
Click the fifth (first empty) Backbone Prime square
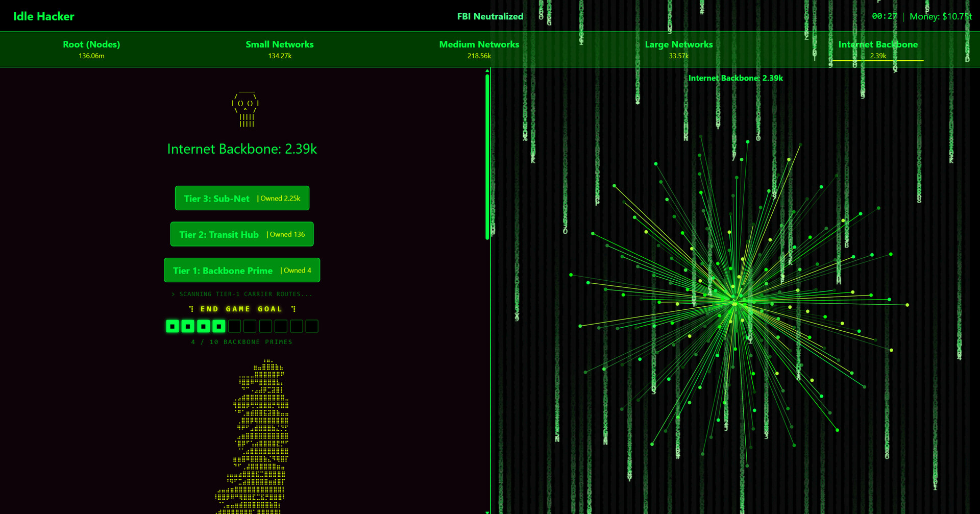(x=234, y=326)
